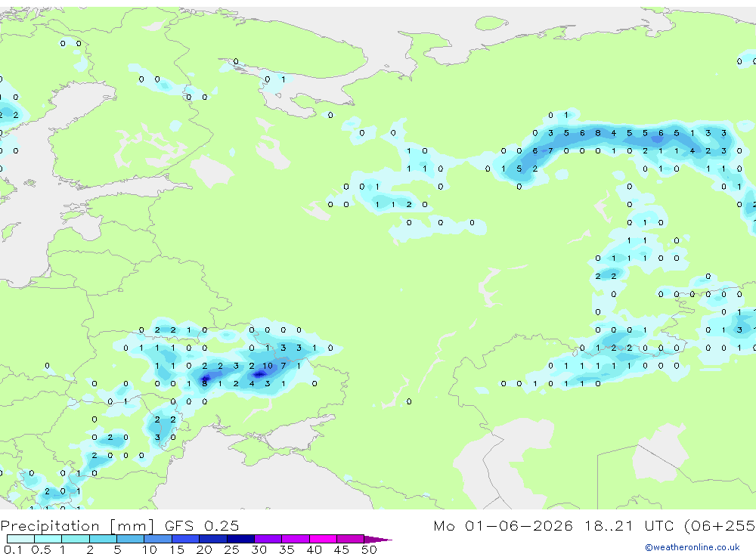Pick the 1–2 mm legend color swatch
The width and height of the screenshot is (756, 554).
(75, 539)
